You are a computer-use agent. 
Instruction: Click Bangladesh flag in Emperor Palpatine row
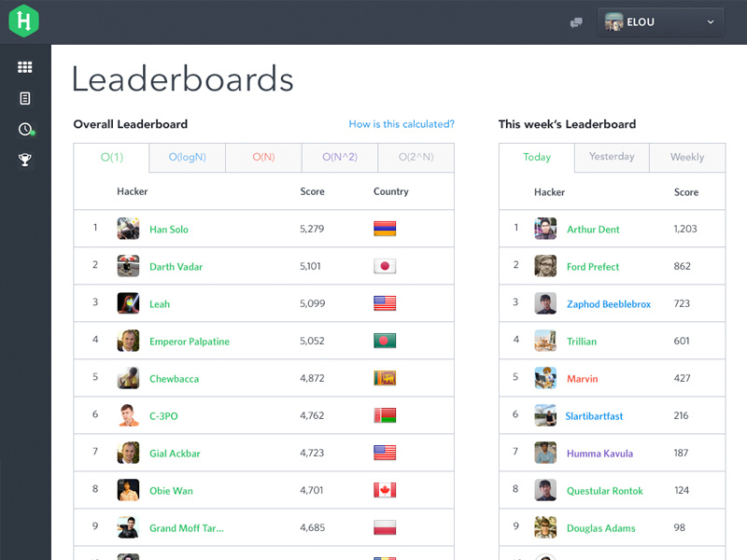(385, 341)
